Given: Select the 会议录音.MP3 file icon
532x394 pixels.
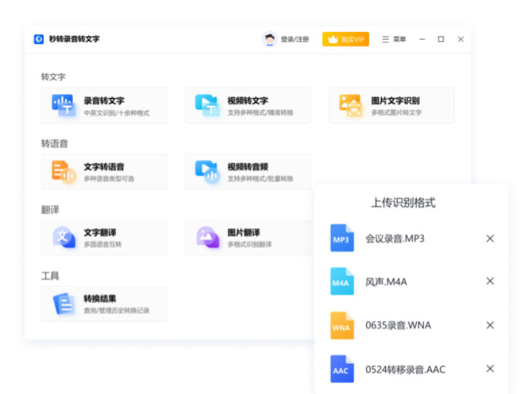Looking at the screenshot, I should [342, 238].
